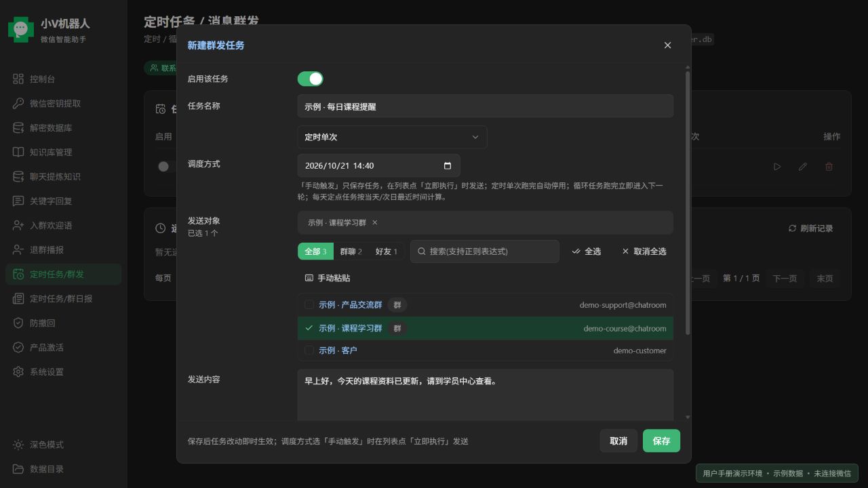Screen dimensions: 868x488
Task: Click the 任务名称 input field
Action: 486,106
